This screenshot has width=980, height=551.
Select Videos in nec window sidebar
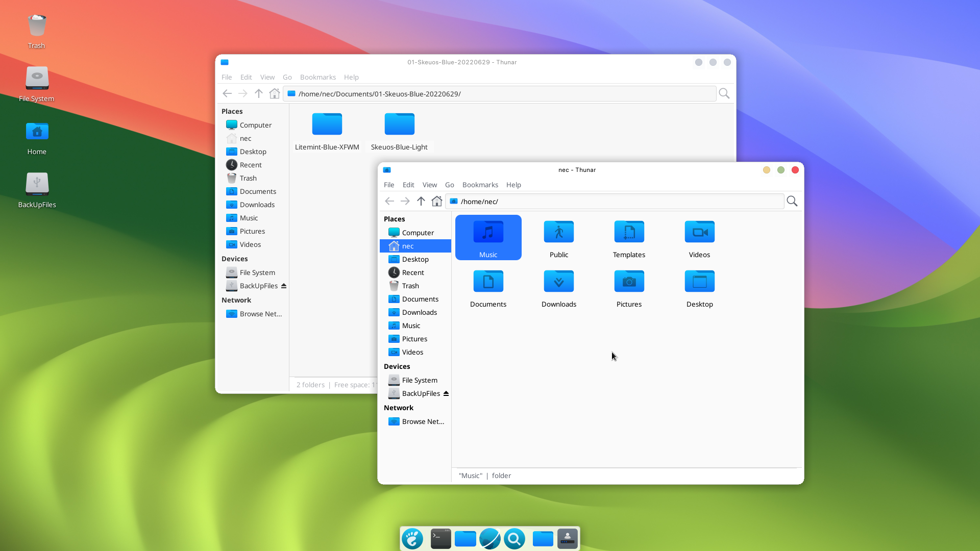415,352
